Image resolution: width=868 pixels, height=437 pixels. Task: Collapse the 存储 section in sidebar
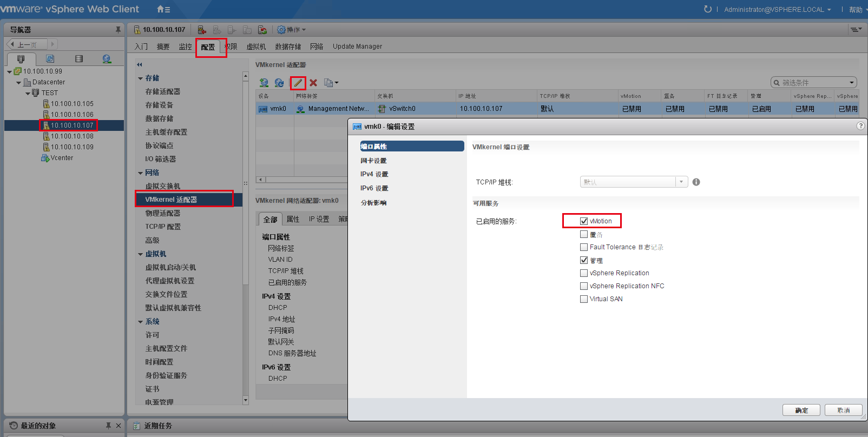141,78
